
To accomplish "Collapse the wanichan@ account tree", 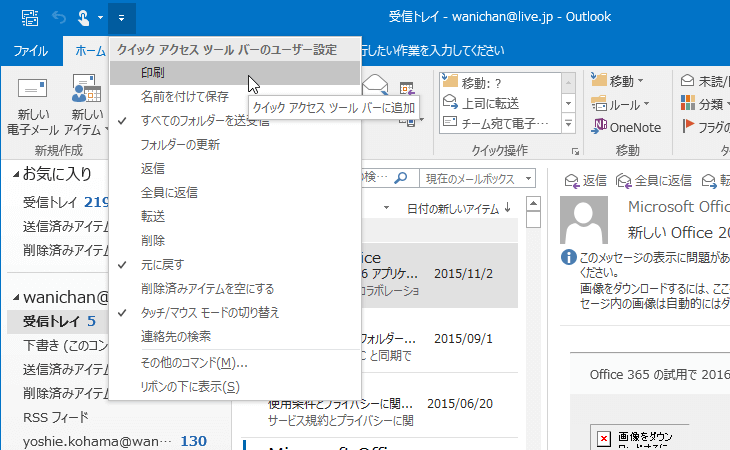I will click(16, 297).
